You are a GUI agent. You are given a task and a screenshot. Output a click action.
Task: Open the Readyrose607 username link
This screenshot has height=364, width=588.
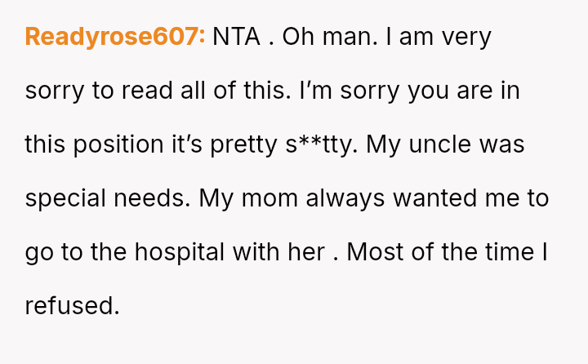[115, 37]
